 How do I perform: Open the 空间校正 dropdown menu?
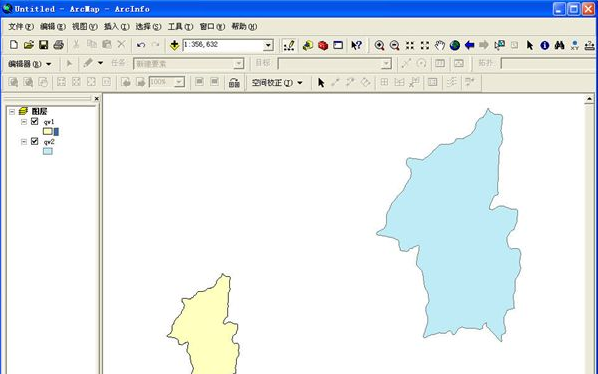277,82
